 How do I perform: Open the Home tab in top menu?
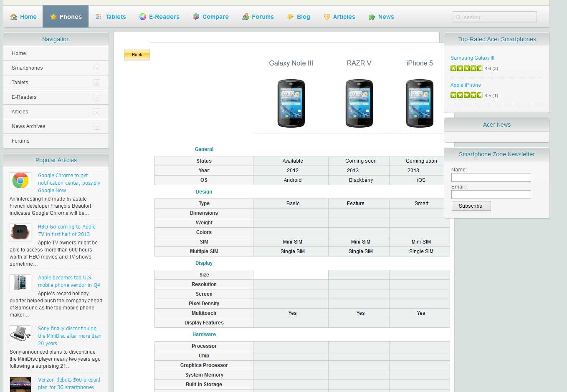23,17
